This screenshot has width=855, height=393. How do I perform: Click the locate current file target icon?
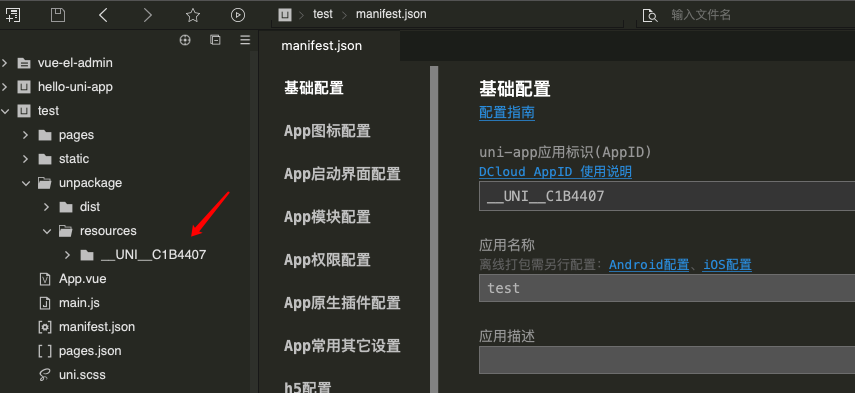coord(185,40)
